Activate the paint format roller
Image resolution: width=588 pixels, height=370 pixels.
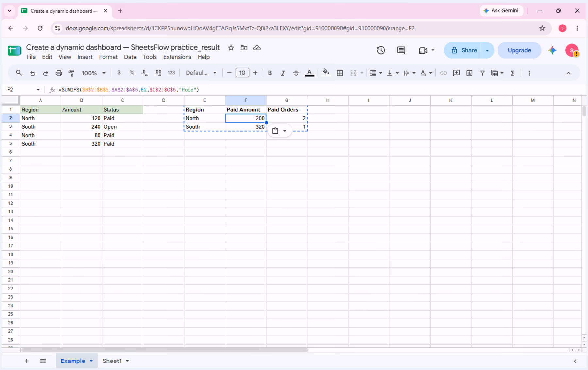pos(72,73)
